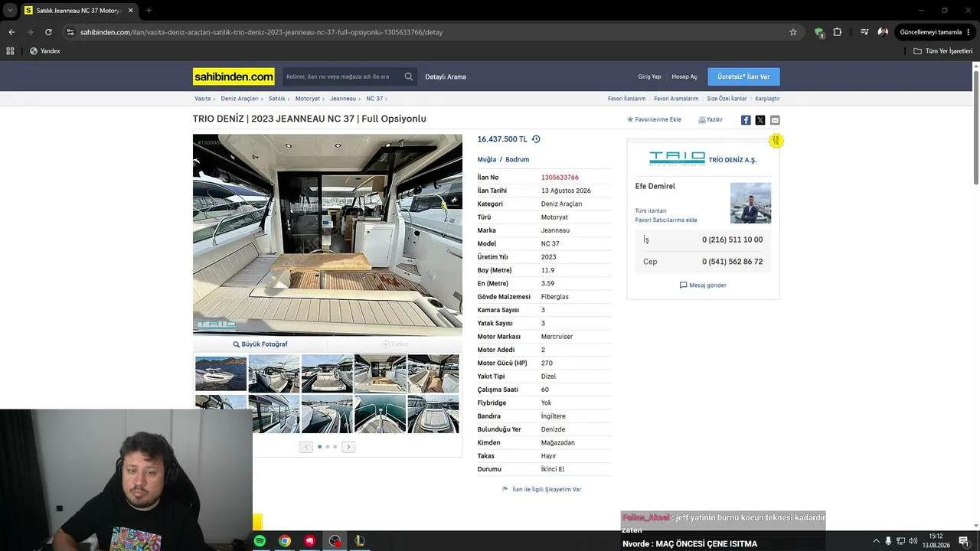Open the Tüm Yer İşaretleri folder
Viewport: 980px width, 551px height.
[x=943, y=51]
